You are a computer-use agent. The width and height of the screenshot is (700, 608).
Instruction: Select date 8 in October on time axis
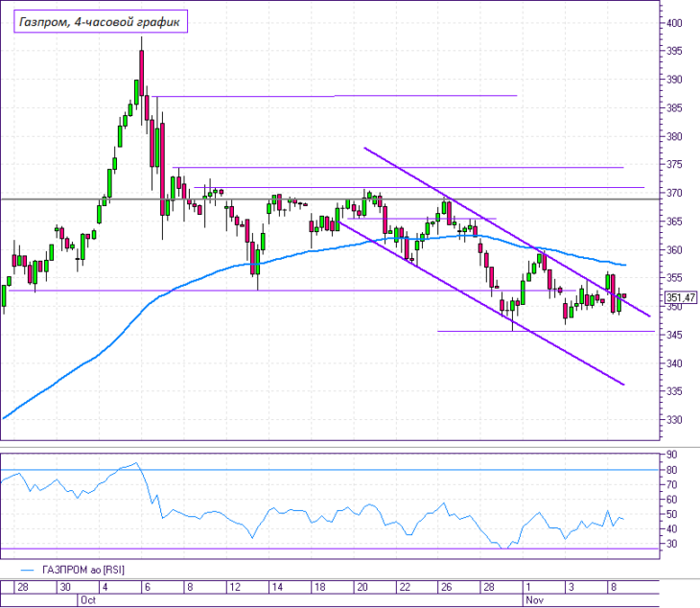point(190,587)
